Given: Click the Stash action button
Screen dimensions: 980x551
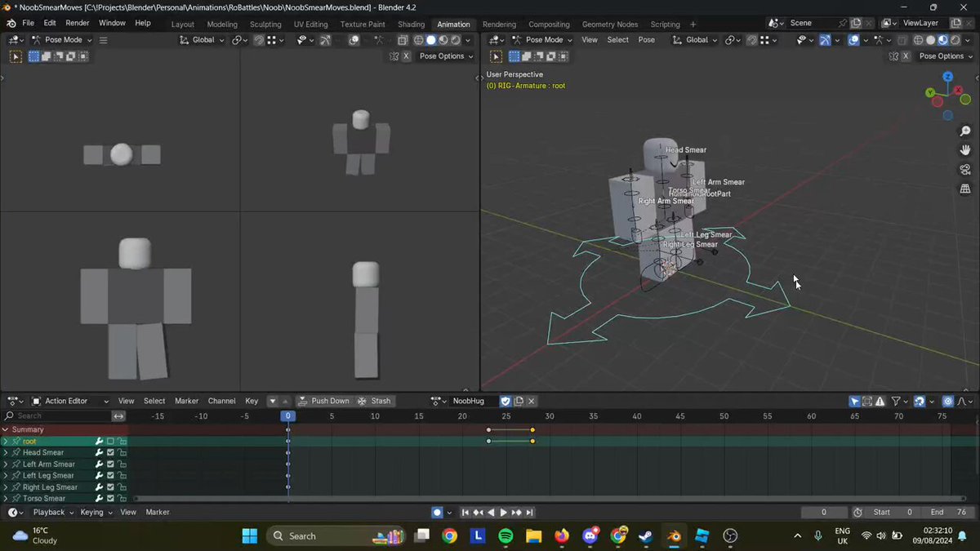Looking at the screenshot, I should tap(375, 401).
